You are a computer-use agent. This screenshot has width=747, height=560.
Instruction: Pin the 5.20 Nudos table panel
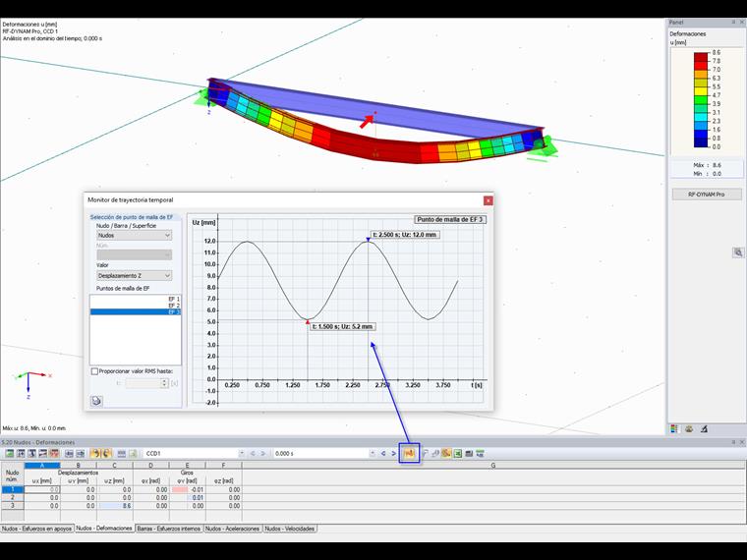tap(733, 442)
